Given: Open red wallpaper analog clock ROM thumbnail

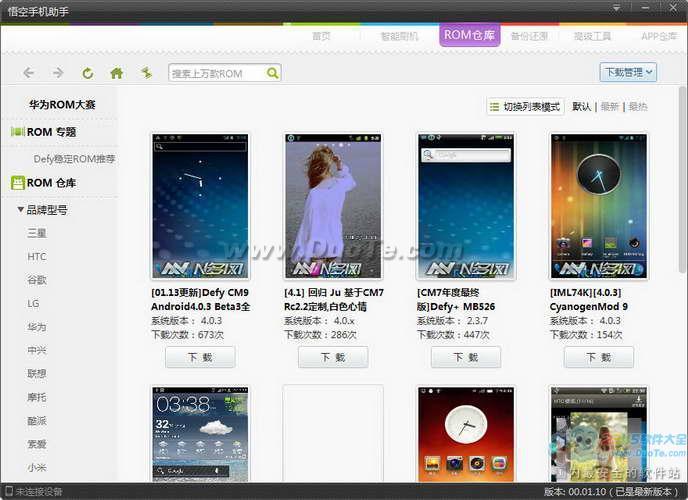Looking at the screenshot, I should click(466, 434).
